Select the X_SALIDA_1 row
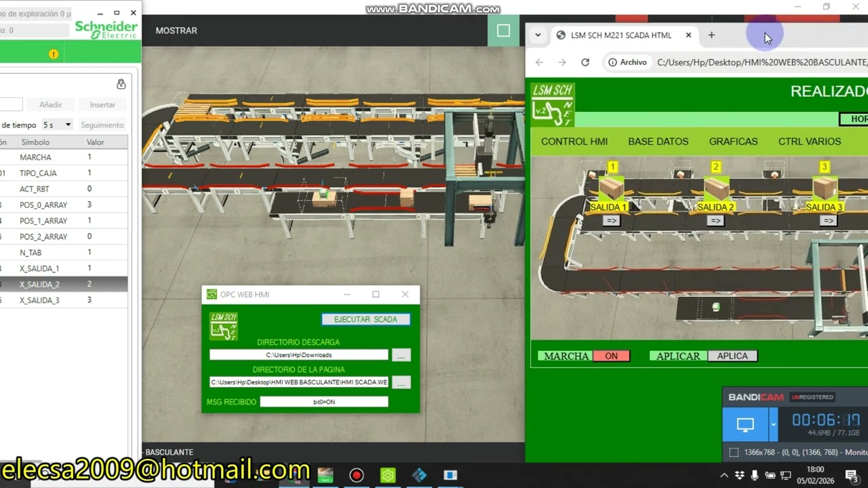Image resolution: width=868 pixels, height=488 pixels. pos(64,268)
